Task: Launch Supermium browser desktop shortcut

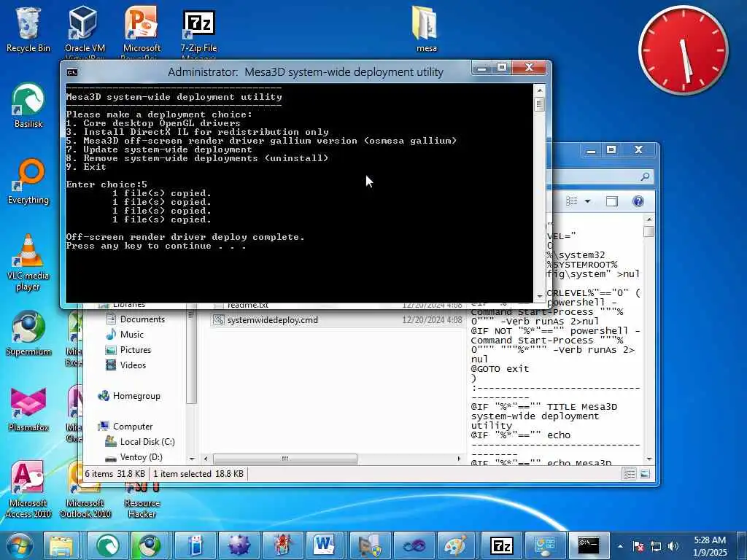Action: (x=28, y=333)
